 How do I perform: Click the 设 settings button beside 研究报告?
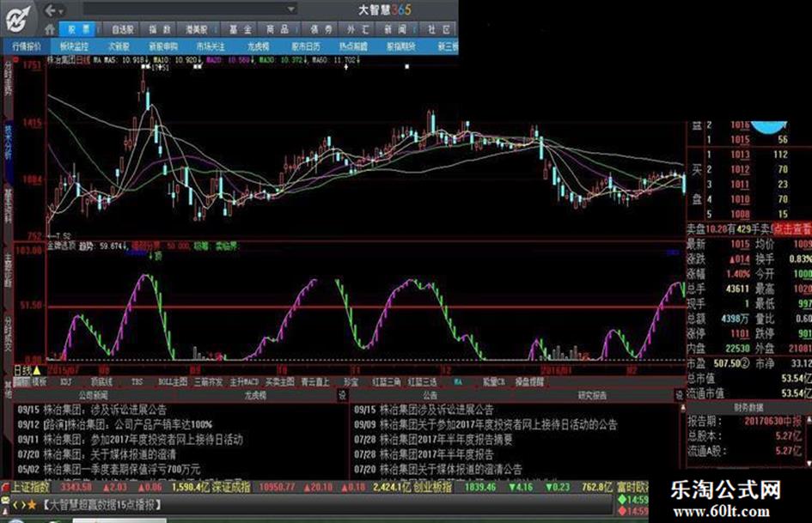[x=680, y=396]
